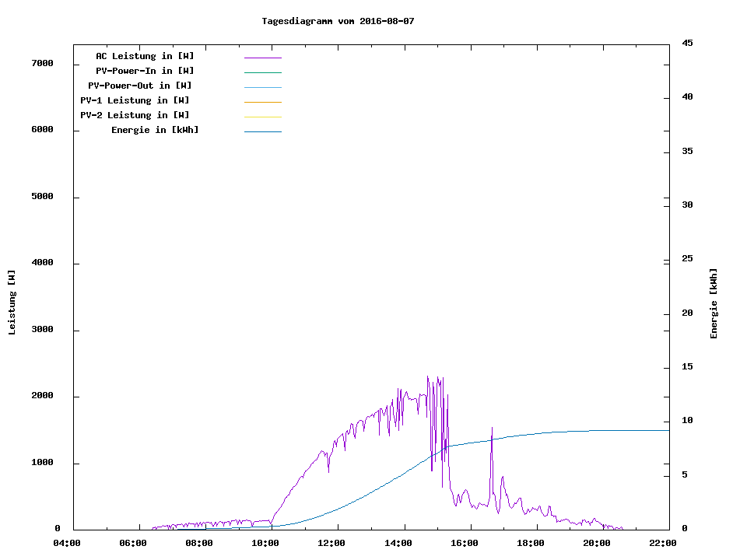
Task: Click the 7000 value on left axis
Action: coord(41,63)
